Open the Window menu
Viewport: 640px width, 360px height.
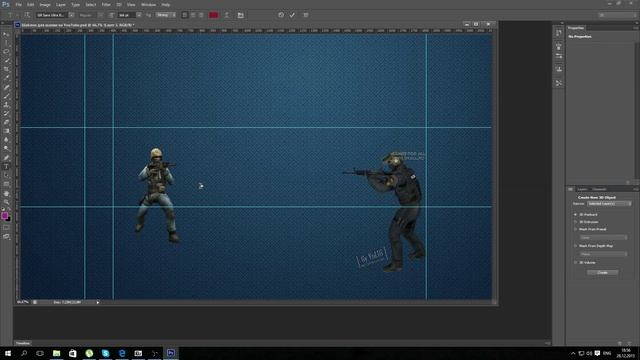tap(148, 4)
